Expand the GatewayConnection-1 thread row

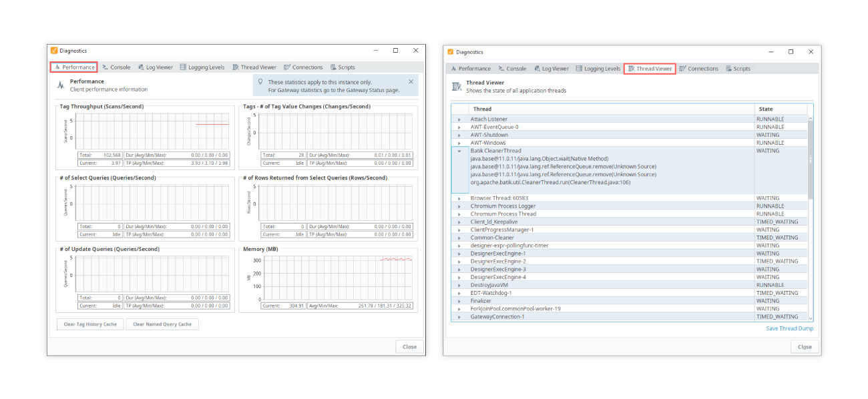[x=459, y=317]
